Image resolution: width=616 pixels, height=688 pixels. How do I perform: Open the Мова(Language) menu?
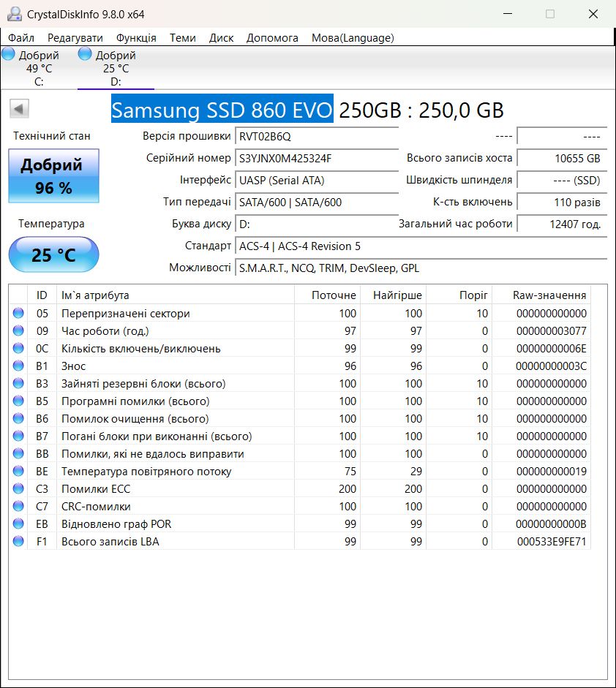353,38
